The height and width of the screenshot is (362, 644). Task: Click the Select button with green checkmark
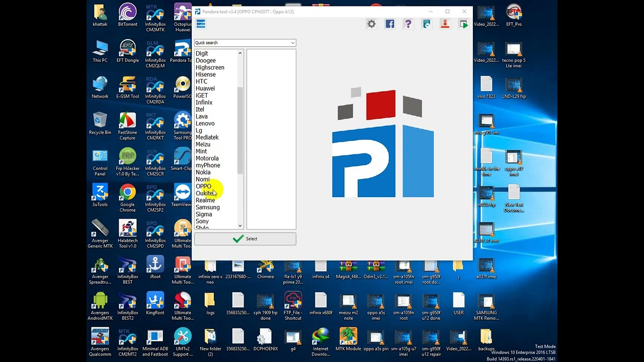tap(245, 239)
